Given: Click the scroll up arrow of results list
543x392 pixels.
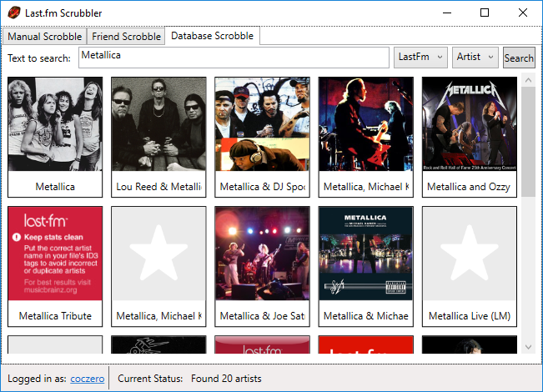Looking at the screenshot, I should click(528, 80).
